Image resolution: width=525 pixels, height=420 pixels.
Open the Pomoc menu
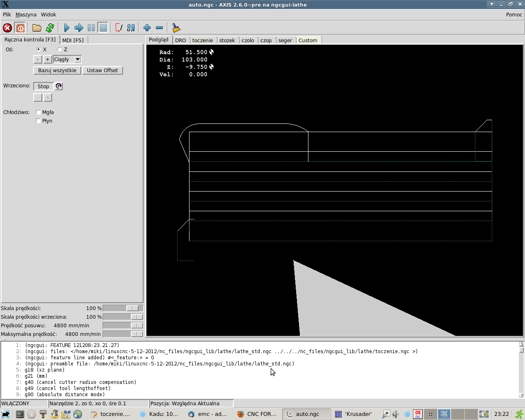pyautogui.click(x=514, y=14)
